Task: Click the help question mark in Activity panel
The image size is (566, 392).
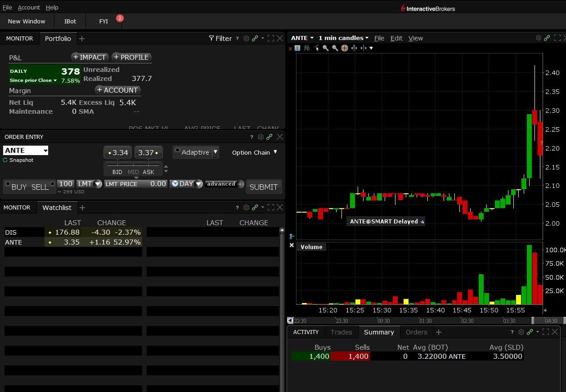Action: point(512,332)
